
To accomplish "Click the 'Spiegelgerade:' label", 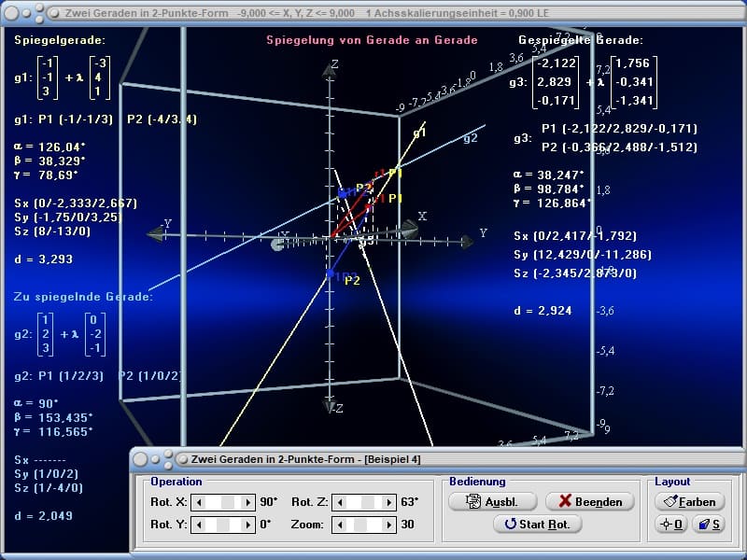I will tap(60, 40).
